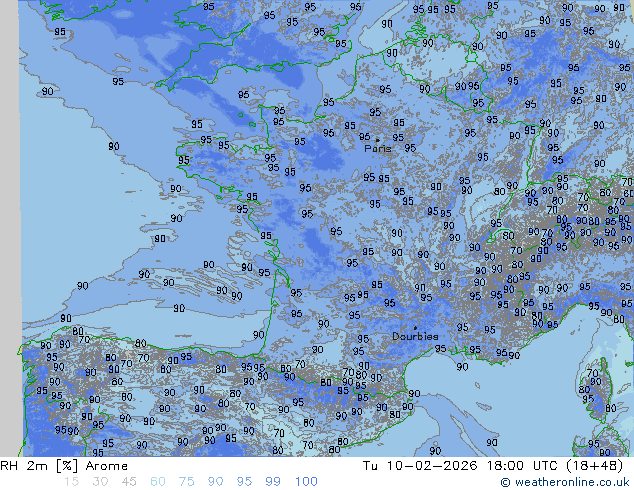Select the black dot marking Paris

click(378, 140)
